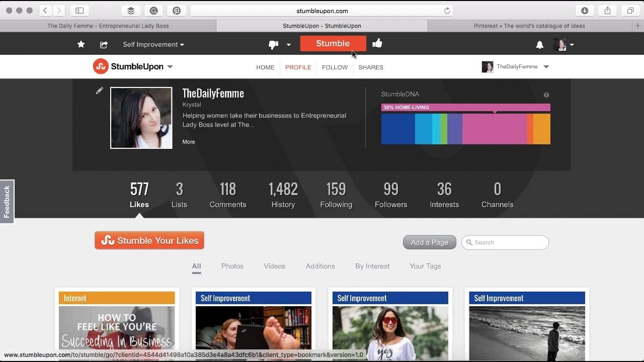Select the Your Tags filter tab

pyautogui.click(x=425, y=266)
